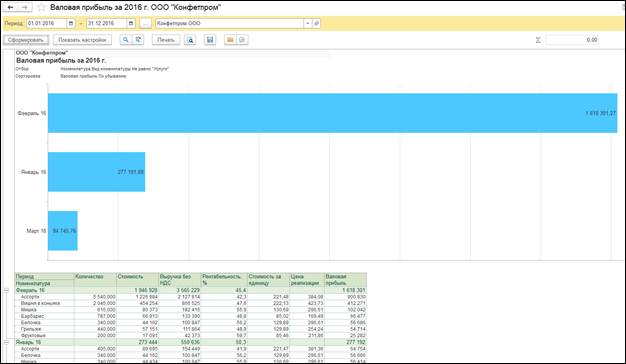Click the sigma sum icon

pos(538,40)
